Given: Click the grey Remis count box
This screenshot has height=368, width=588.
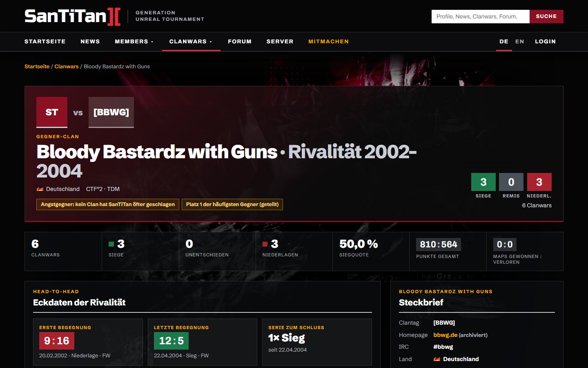Looking at the screenshot, I should [511, 182].
